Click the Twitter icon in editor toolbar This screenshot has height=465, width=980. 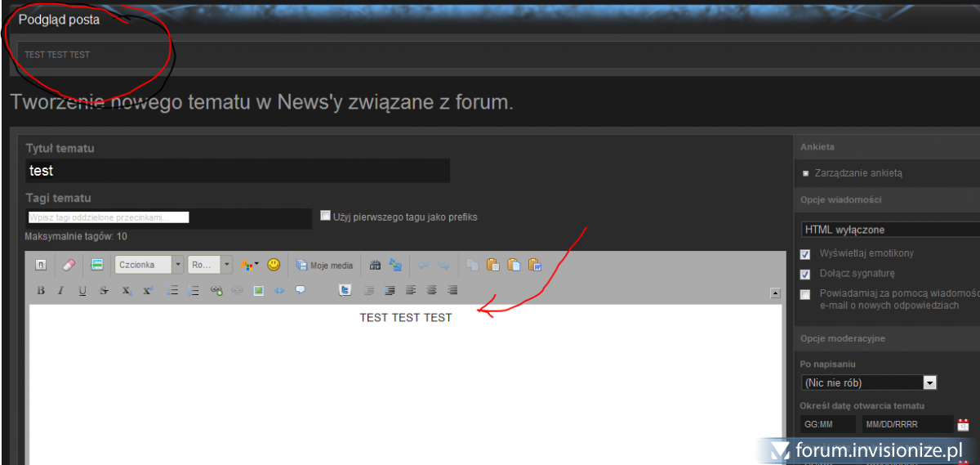(x=345, y=289)
